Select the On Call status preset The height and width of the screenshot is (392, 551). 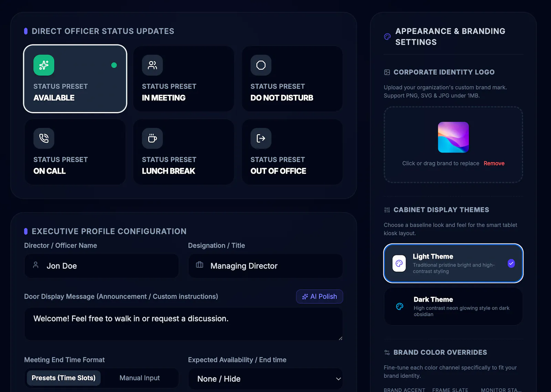[x=75, y=152]
